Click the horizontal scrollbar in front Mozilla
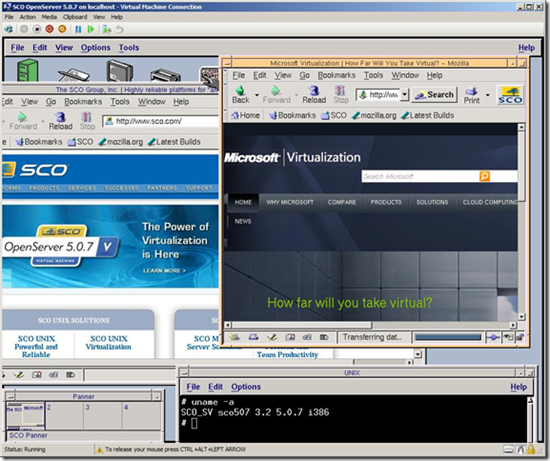This screenshot has height=461, width=550. pyautogui.click(x=371, y=325)
